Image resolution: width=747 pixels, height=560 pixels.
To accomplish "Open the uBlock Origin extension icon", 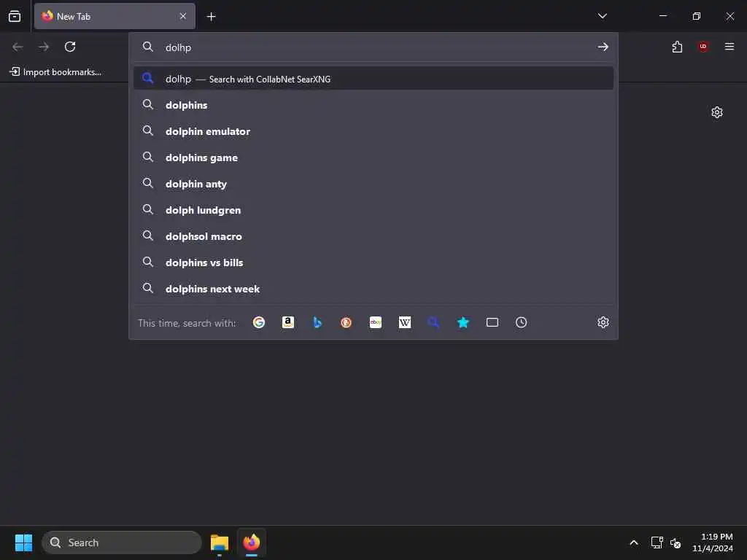I will [703, 47].
